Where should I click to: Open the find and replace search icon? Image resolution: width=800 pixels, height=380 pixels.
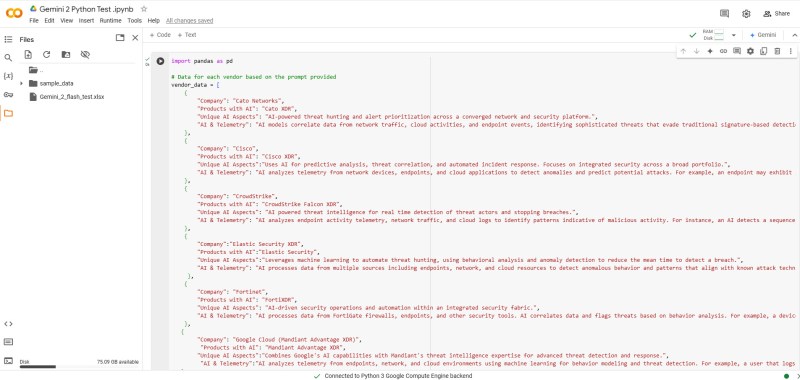(x=8, y=58)
